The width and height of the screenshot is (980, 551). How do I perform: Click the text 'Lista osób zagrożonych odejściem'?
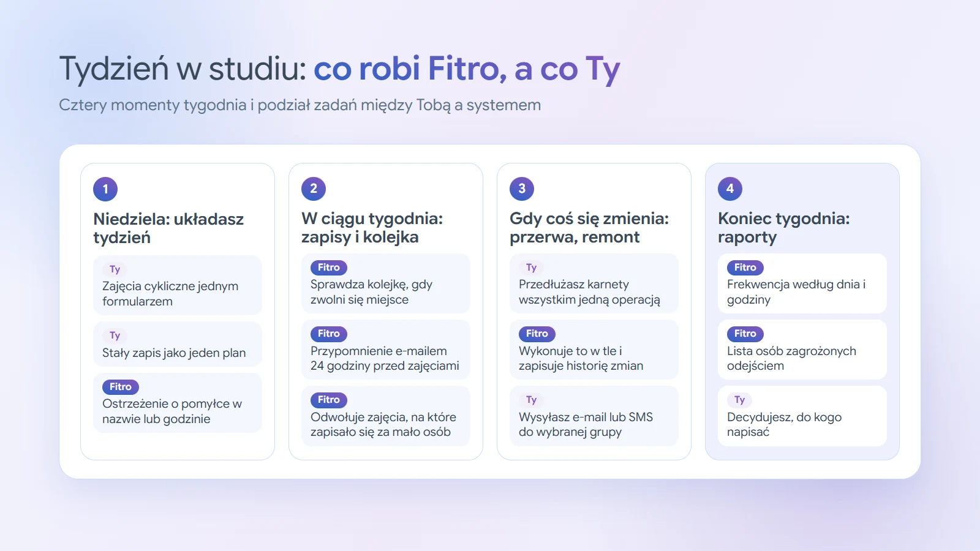pos(791,358)
